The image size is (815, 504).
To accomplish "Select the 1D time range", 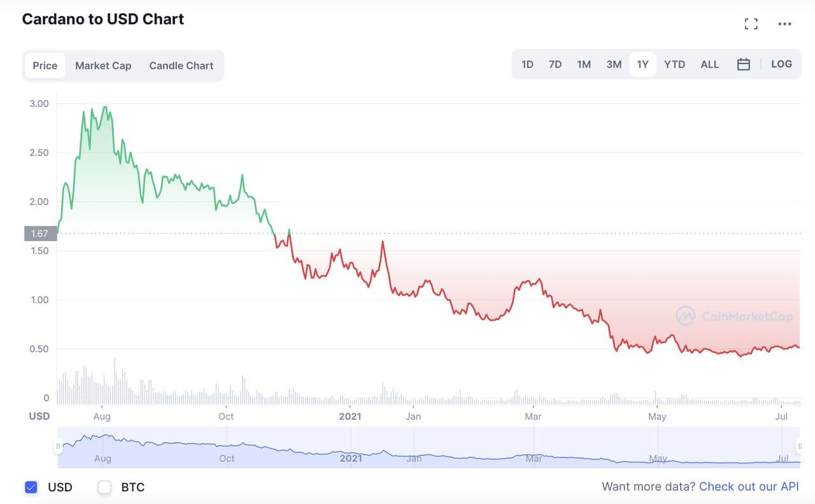I will tap(527, 64).
